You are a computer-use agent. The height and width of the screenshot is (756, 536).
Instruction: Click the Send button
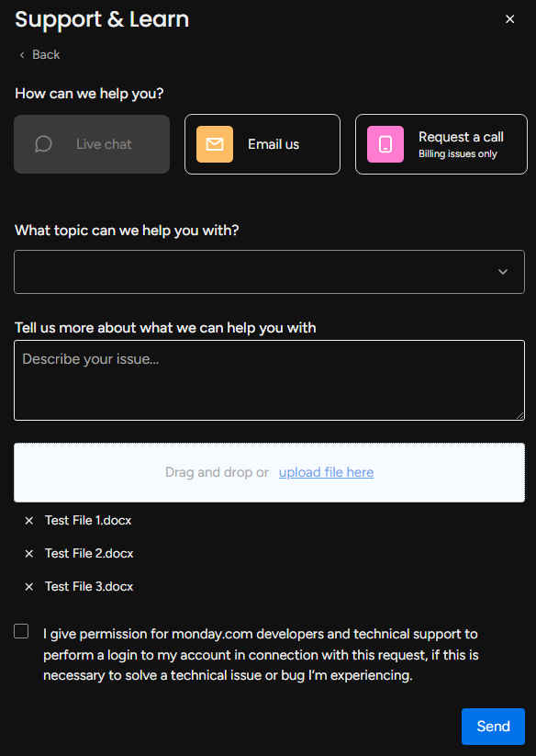tap(493, 727)
